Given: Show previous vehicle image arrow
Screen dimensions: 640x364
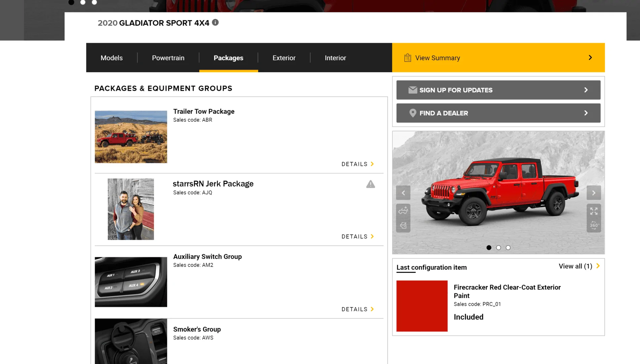Looking at the screenshot, I should coord(403,193).
